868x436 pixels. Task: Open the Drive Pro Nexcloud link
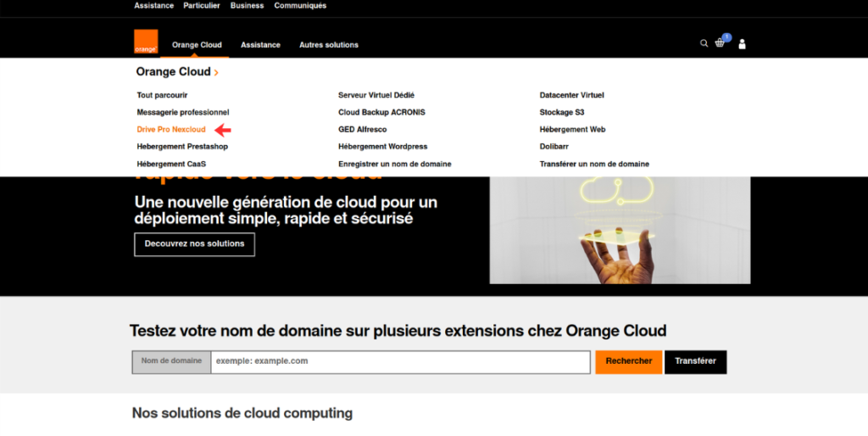pyautogui.click(x=171, y=130)
